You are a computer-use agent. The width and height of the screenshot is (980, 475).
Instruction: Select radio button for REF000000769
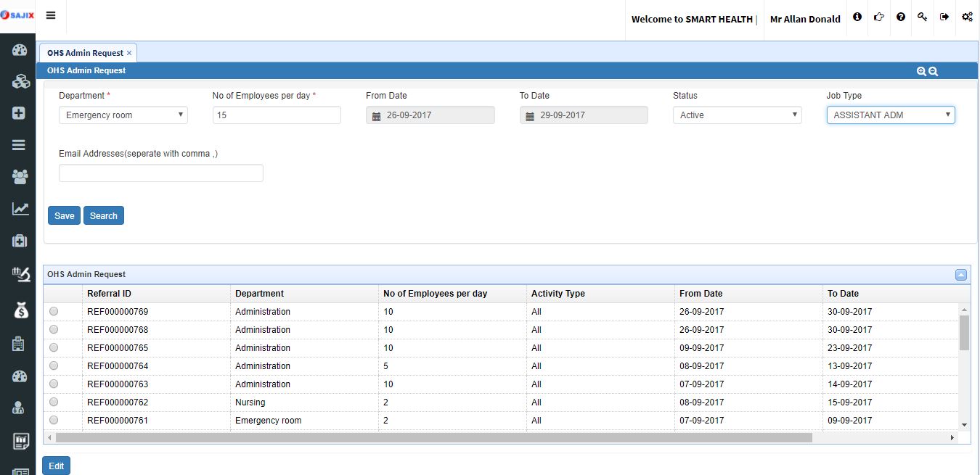(x=54, y=311)
